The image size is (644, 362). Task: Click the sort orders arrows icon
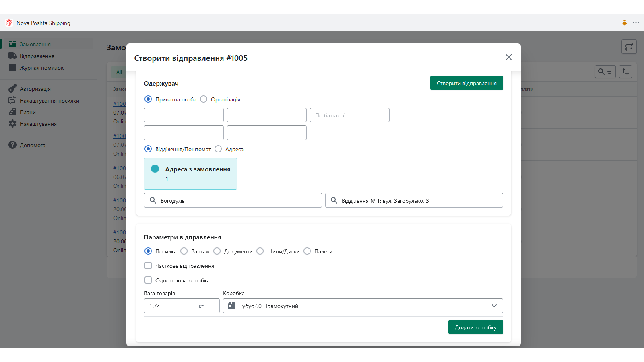pos(625,72)
